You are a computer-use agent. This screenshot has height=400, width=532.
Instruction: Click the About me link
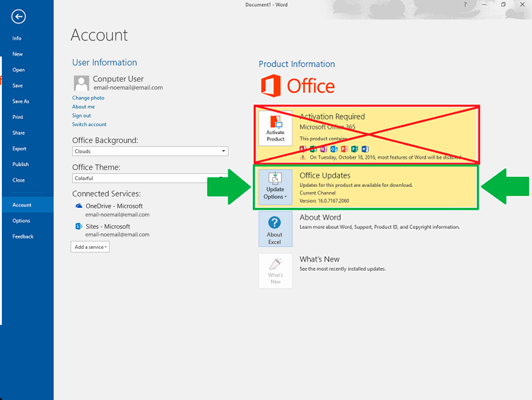(83, 107)
